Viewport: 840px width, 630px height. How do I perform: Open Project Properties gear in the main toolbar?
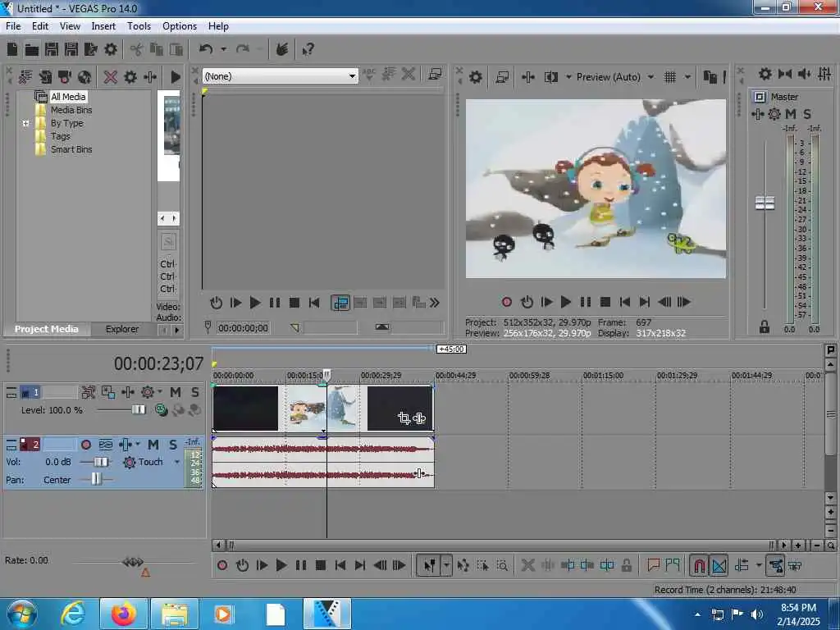(x=111, y=49)
